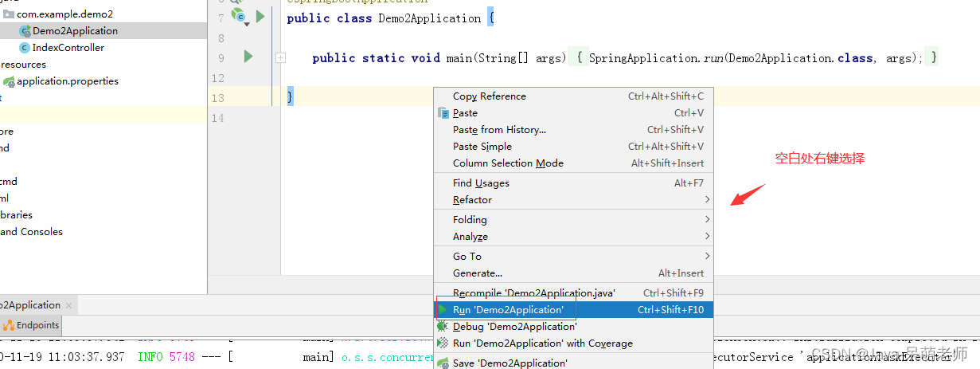980x369 pixels.
Task: Choose Copy Reference from the context menu
Action: [573, 96]
